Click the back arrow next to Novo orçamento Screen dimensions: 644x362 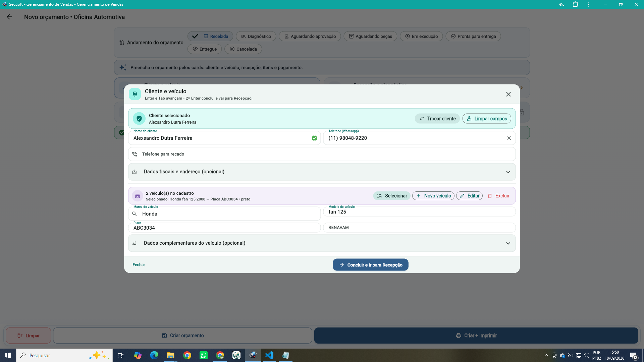pos(9,17)
